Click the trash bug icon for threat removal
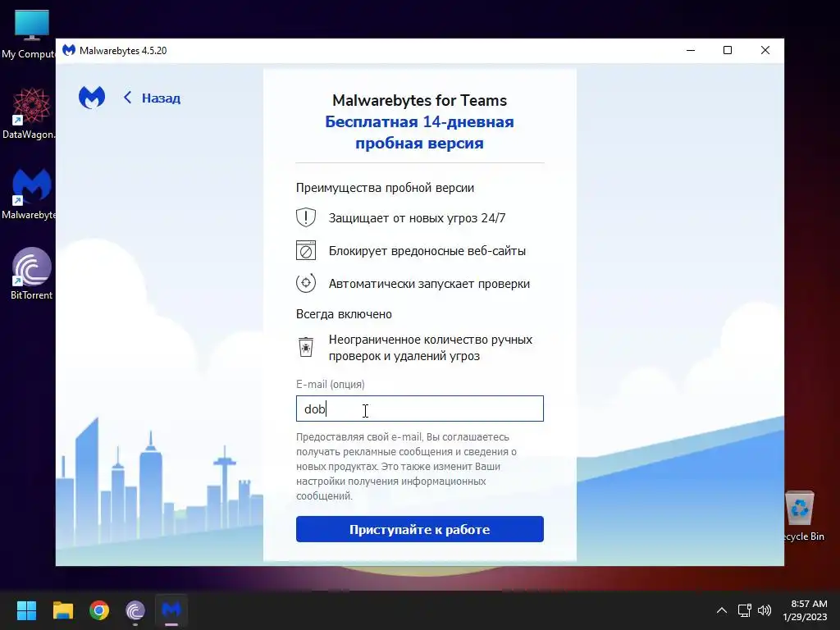The height and width of the screenshot is (630, 840). click(x=306, y=347)
